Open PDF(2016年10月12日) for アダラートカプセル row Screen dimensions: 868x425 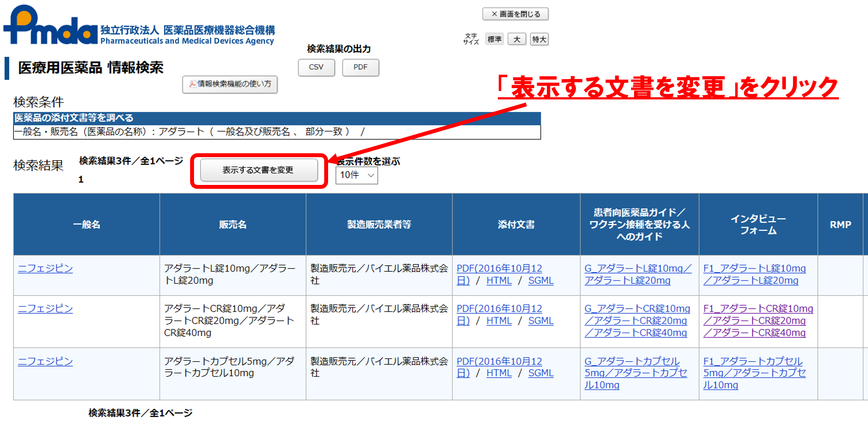[x=499, y=367]
